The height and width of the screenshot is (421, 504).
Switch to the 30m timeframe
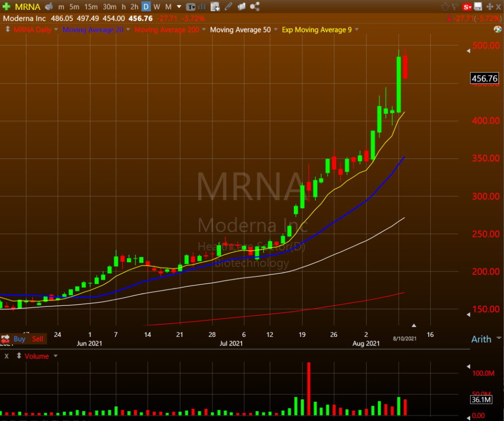tap(110, 7)
